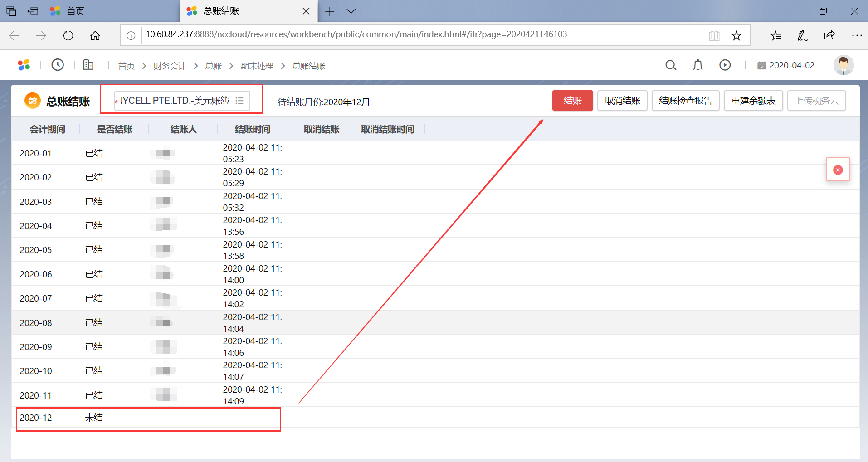Image resolution: width=868 pixels, height=462 pixels.
Task: Click the red circle close icon at right
Action: 838,170
